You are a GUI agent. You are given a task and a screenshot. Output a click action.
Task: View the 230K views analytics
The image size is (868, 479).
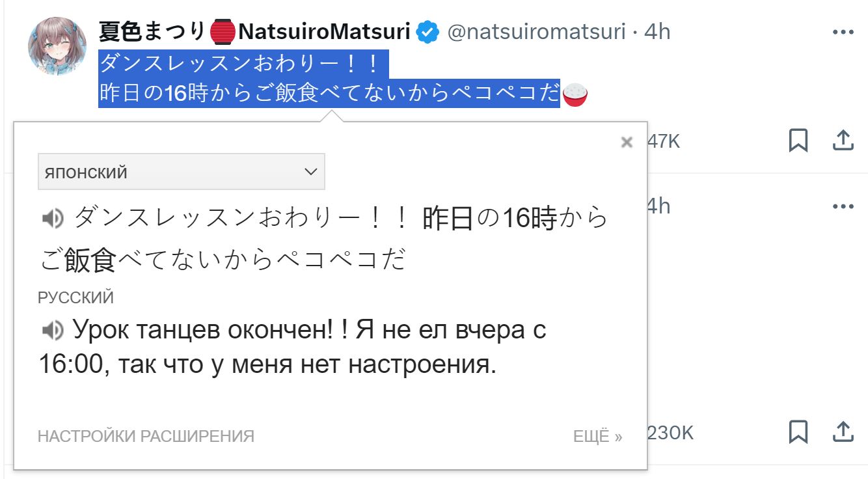pyautogui.click(x=670, y=432)
